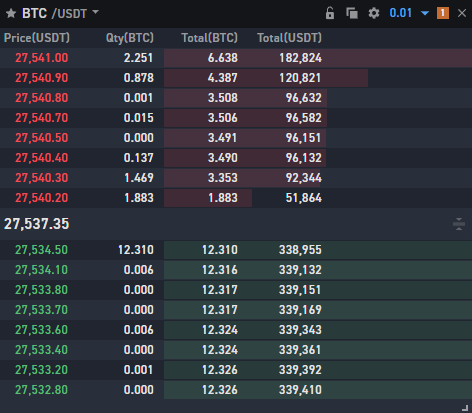This screenshot has height=413, width=472.
Task: Click total USDT value 338,955
Action: point(300,250)
